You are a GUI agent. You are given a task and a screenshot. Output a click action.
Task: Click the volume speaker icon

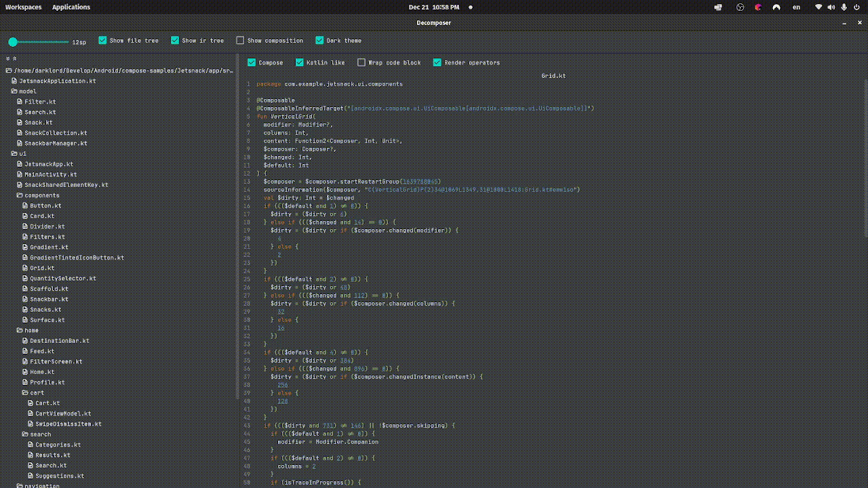click(831, 7)
